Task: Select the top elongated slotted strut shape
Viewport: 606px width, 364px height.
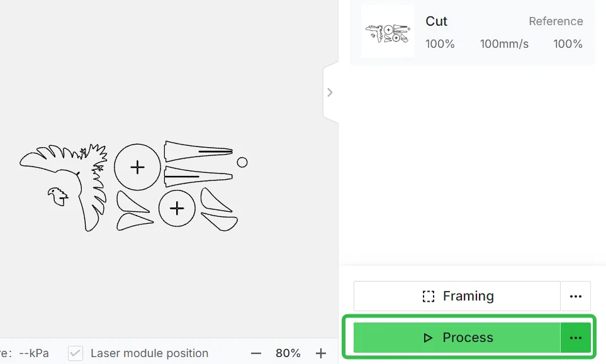Action: (198, 151)
